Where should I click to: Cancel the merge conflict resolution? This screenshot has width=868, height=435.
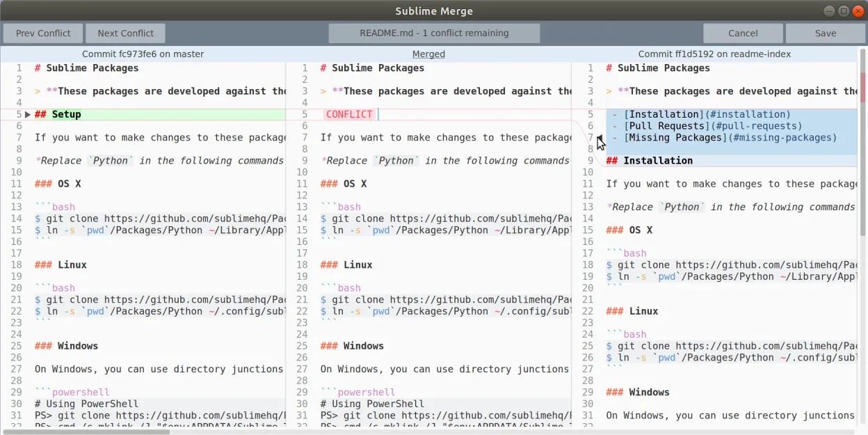click(743, 33)
